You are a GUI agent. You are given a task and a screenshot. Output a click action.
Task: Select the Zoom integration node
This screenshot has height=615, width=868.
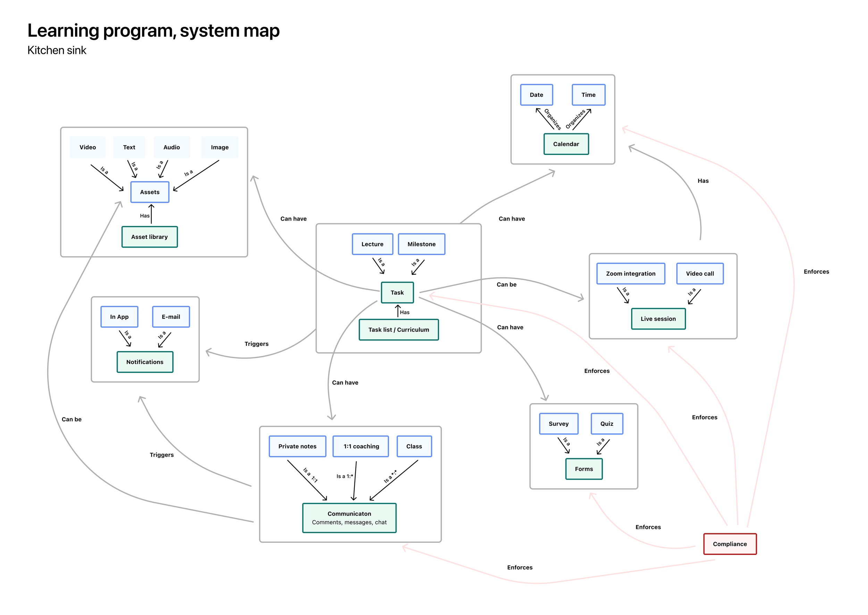point(630,273)
